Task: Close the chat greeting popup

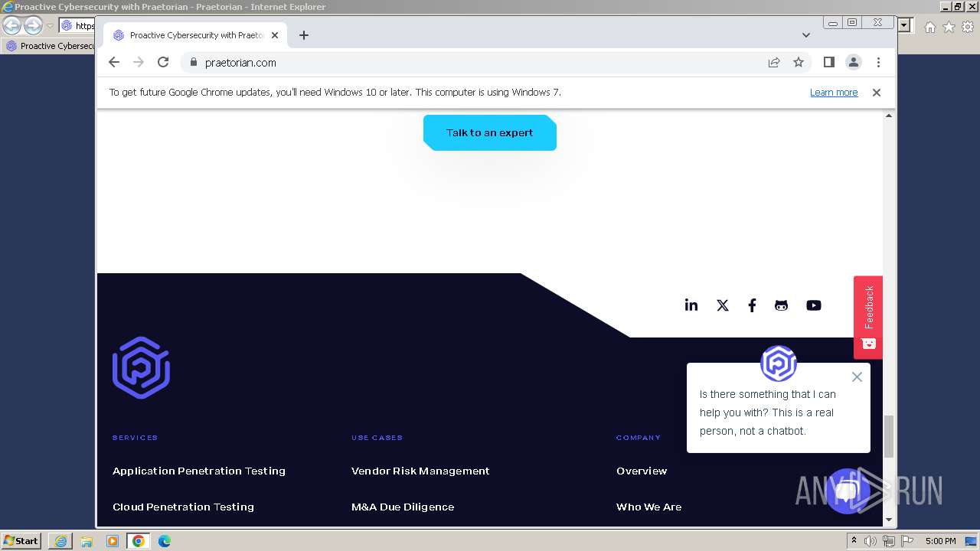Action: (x=857, y=377)
